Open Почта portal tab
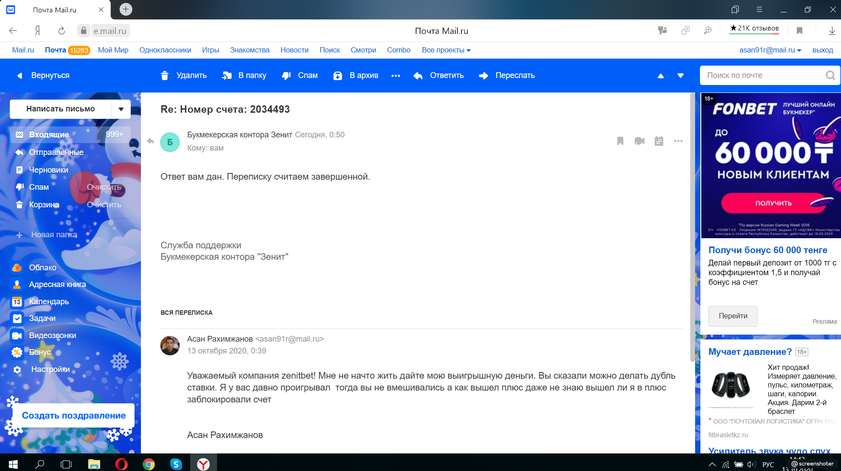 (x=55, y=50)
